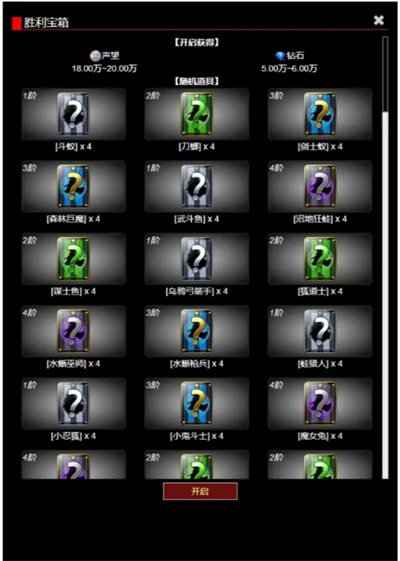
Task: Choose the 蛙猎人 grey card
Action: pyautogui.click(x=320, y=331)
